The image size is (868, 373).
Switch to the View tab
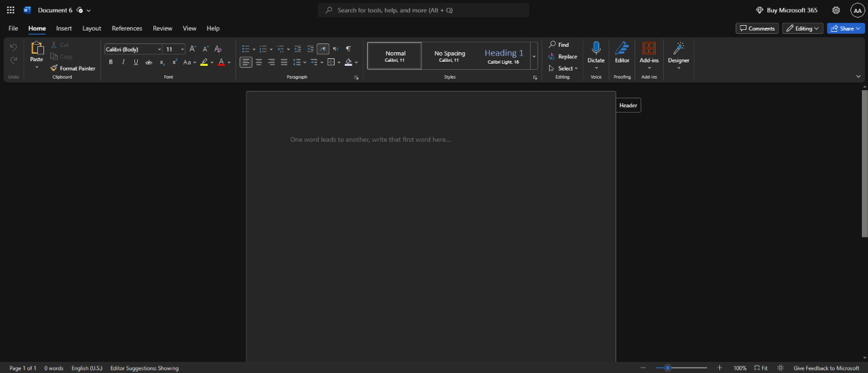(x=189, y=28)
